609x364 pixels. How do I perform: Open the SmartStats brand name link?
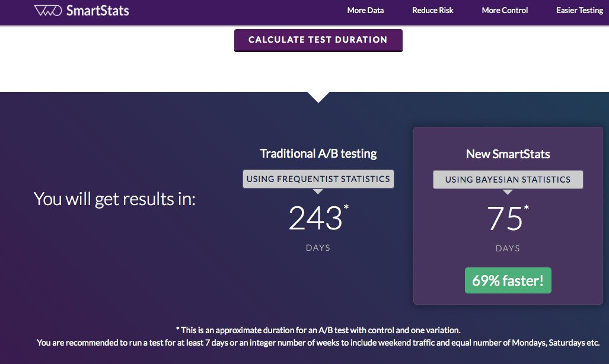(x=97, y=11)
